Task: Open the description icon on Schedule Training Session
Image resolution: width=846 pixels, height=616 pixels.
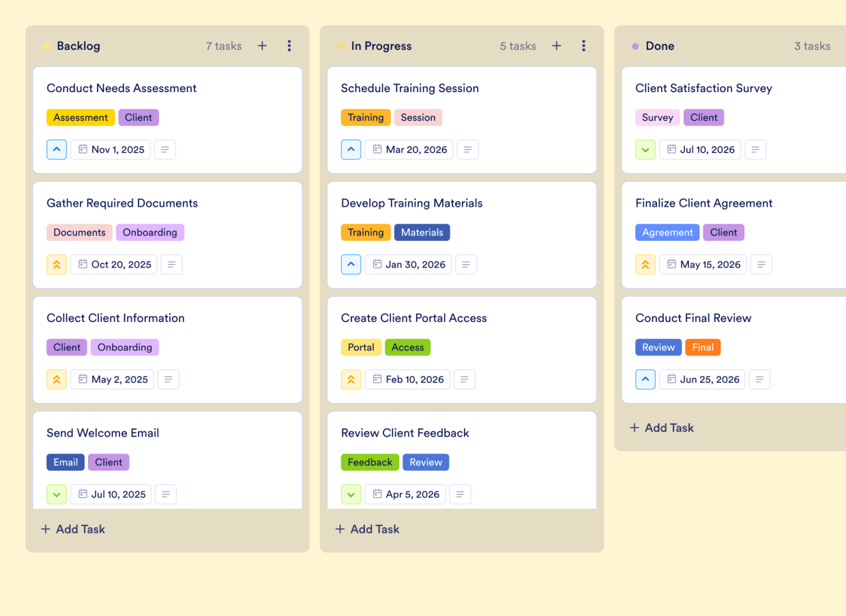Action: click(x=467, y=149)
